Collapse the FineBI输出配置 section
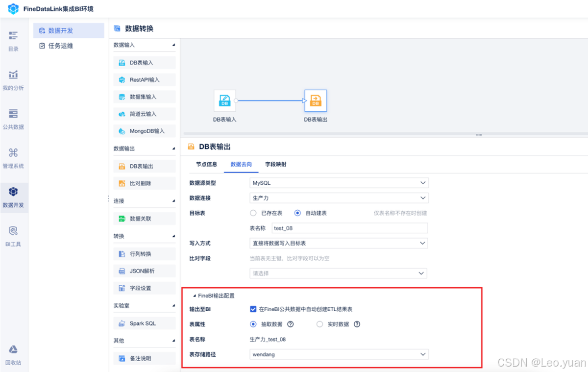 click(x=195, y=296)
